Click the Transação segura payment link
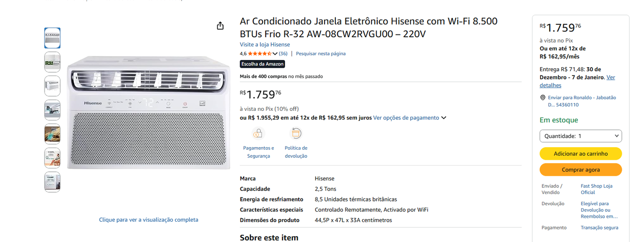 599,227
